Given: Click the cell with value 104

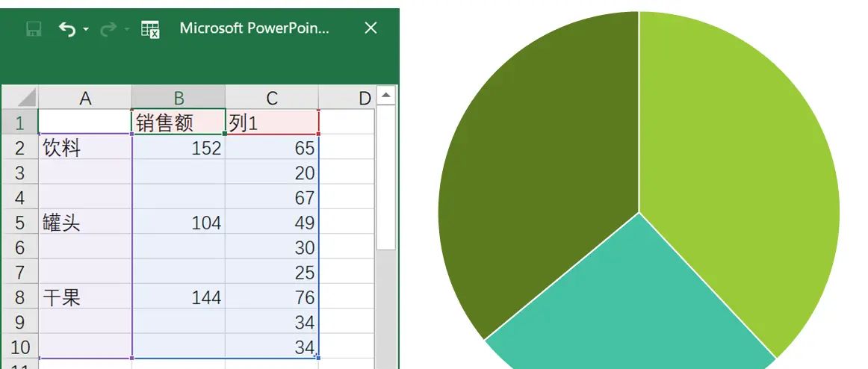Looking at the screenshot, I should (x=179, y=222).
